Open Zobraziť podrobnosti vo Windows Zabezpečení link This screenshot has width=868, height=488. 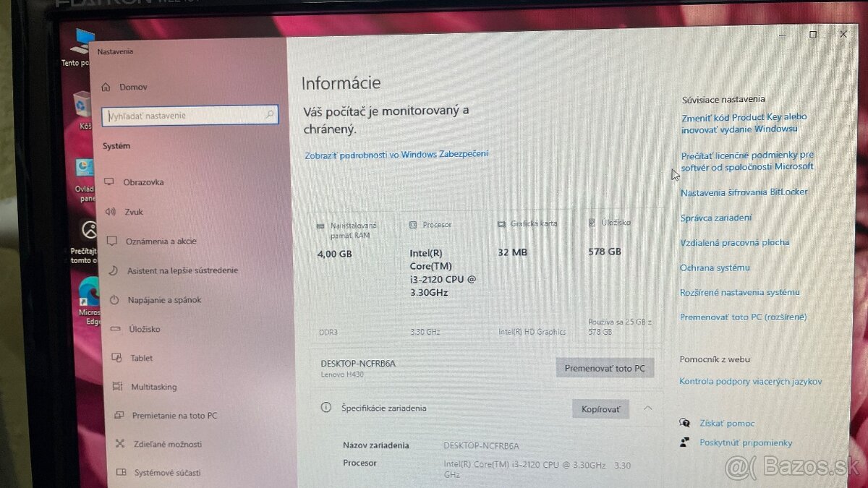(x=396, y=154)
